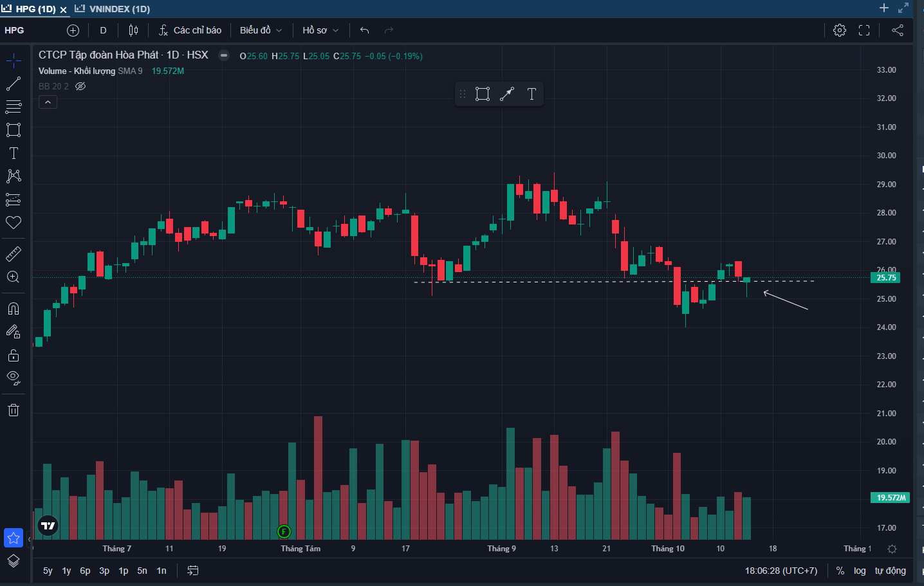This screenshot has width=924, height=586.
Task: Click the candlestick chart style icon
Action: [133, 30]
